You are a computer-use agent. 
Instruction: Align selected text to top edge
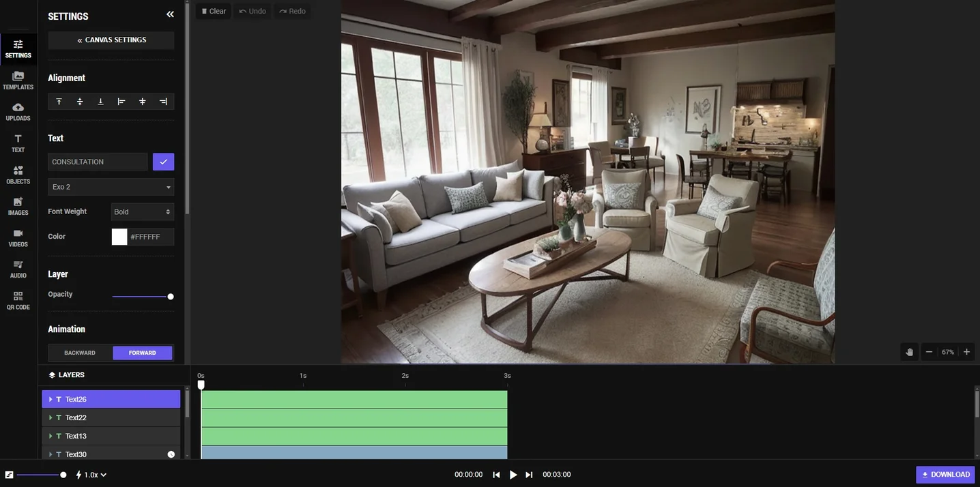tap(59, 102)
